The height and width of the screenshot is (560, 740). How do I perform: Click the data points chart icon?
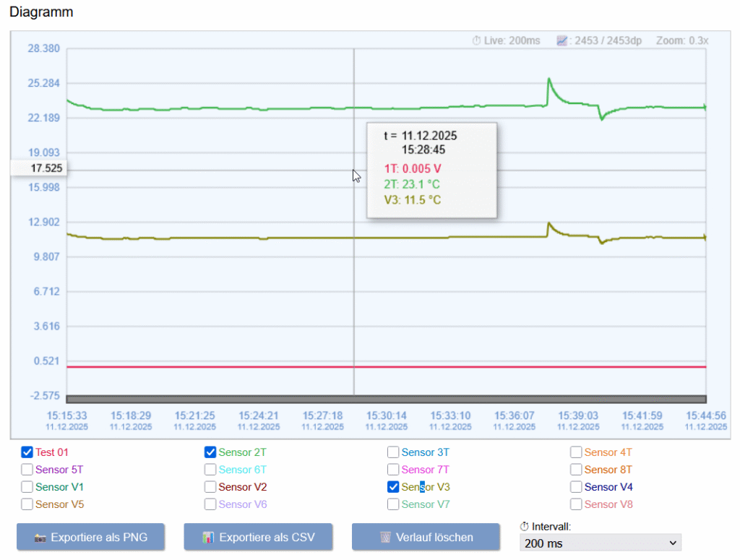coord(562,40)
